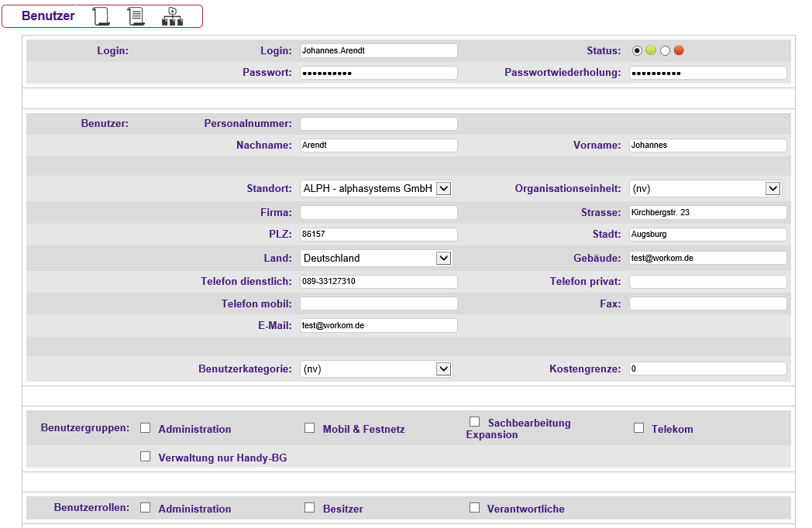Tick the Besitzer role checkbox

pyautogui.click(x=309, y=508)
